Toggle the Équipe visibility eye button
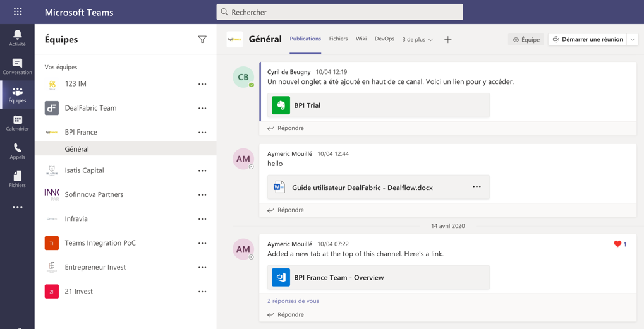644x329 pixels. tap(526, 39)
